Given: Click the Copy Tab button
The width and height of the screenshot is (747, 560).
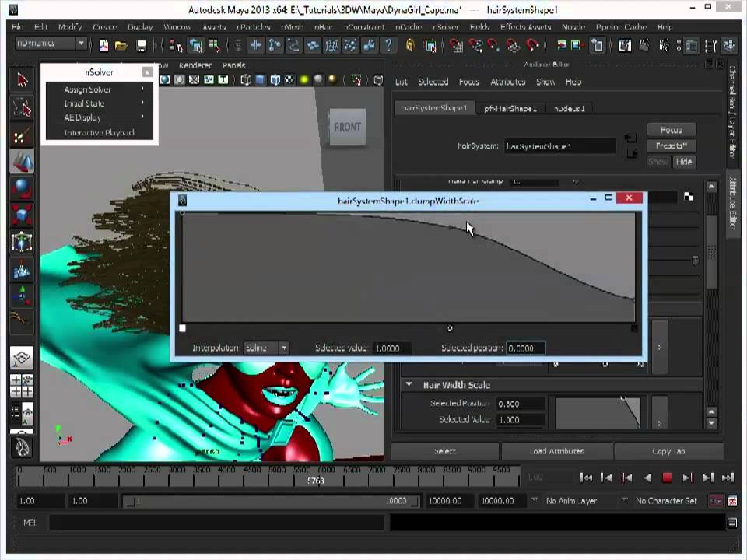Looking at the screenshot, I should [668, 451].
